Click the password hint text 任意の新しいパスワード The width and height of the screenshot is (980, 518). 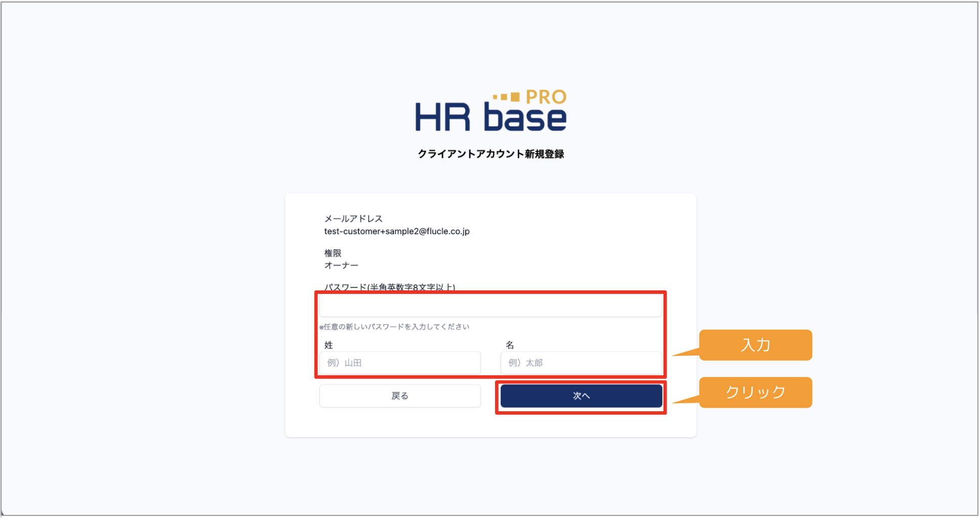point(394,327)
